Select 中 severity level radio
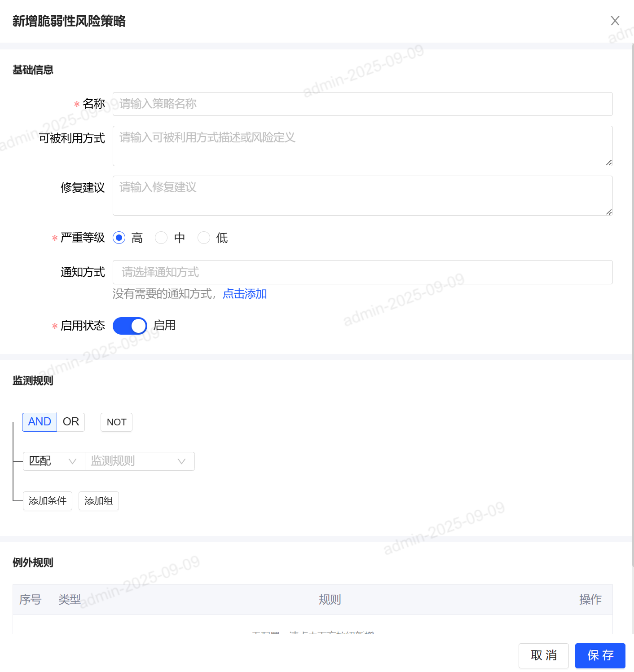634x672 pixels. [161, 238]
